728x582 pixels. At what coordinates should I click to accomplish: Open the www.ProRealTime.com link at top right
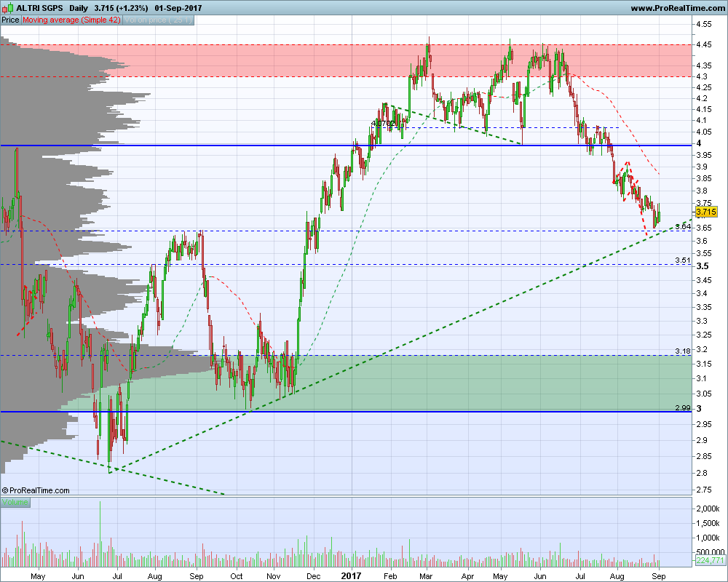coord(677,8)
